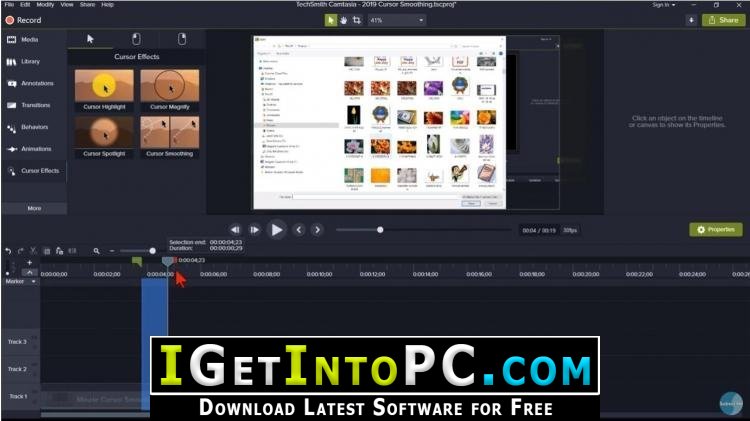Click the previous frame playback button
Viewport: 750px width, 421px height.
(235, 230)
